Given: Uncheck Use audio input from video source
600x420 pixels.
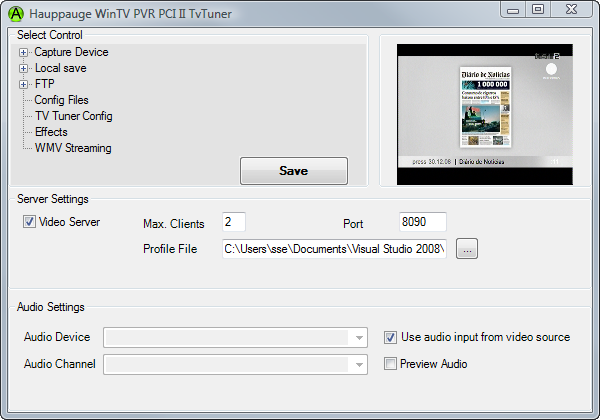Looking at the screenshot, I should tap(390, 337).
